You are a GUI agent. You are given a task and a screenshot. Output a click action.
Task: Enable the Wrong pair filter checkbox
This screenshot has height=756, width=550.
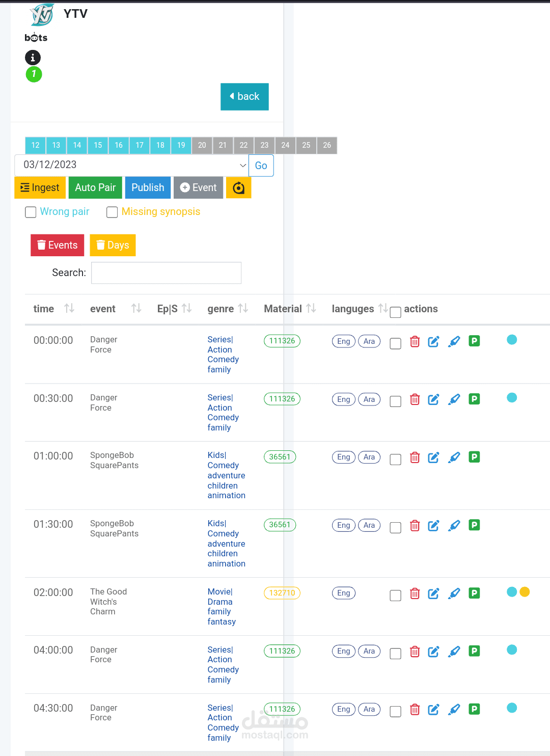click(x=31, y=212)
